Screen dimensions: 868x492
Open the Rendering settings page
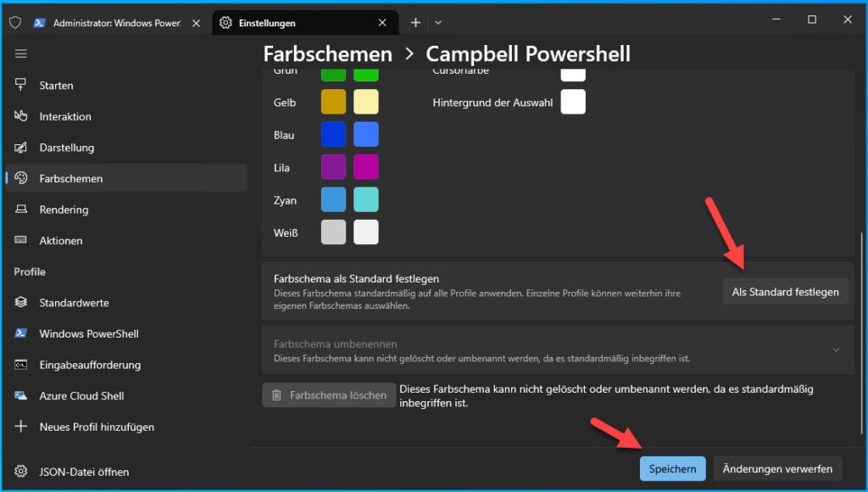(x=126, y=210)
